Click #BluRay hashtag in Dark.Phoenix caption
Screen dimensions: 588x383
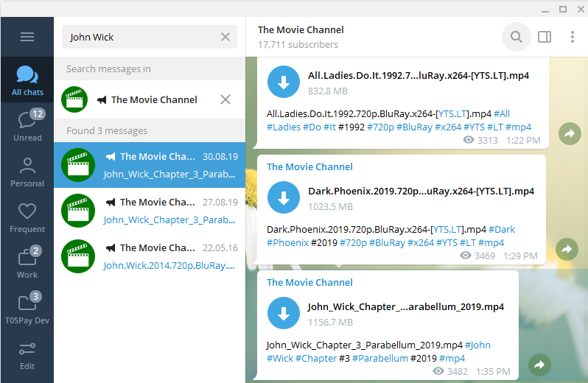tap(387, 243)
